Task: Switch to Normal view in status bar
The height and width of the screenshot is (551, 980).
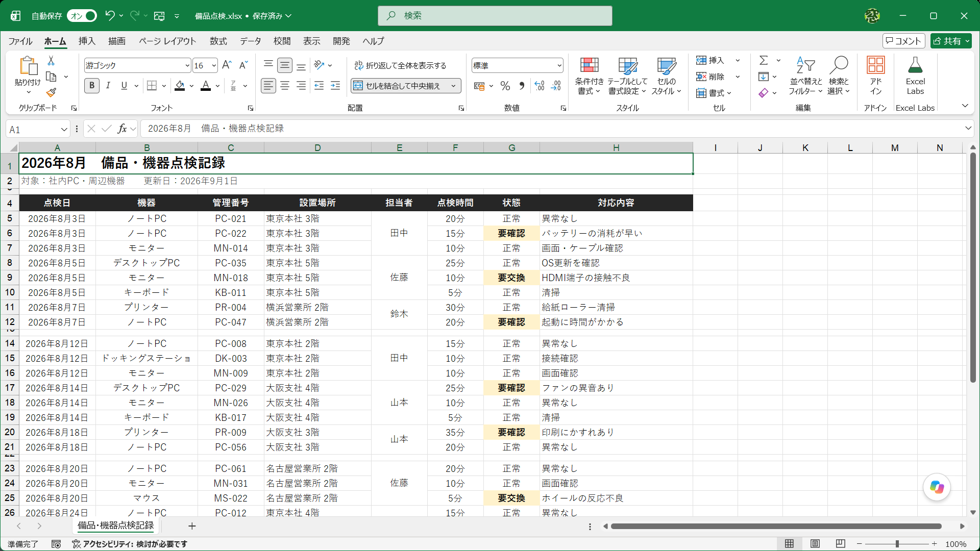Action: 789,544
